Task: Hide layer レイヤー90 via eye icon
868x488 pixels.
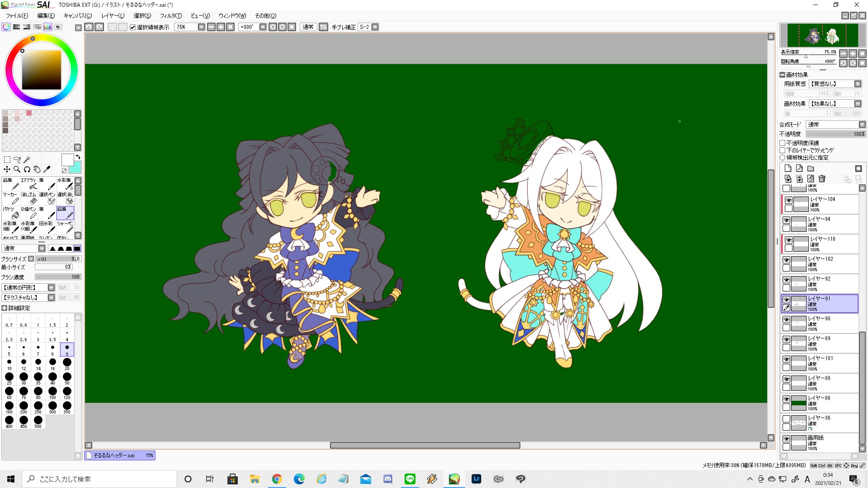Action: (787, 319)
